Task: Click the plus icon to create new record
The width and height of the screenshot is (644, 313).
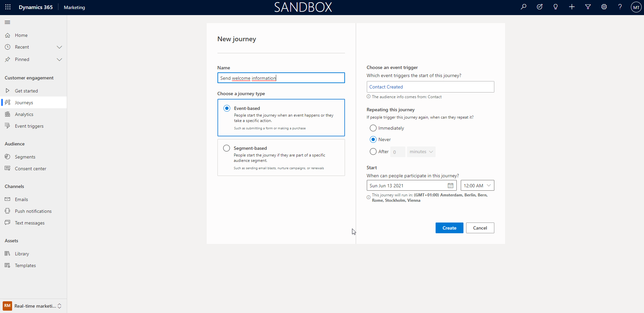Action: click(572, 7)
